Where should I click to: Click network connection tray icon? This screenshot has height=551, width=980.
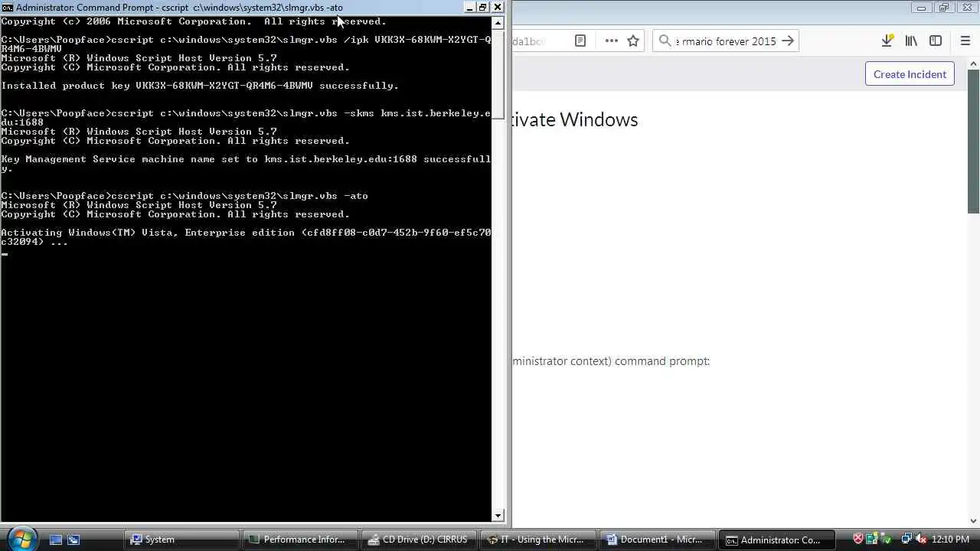pos(906,540)
